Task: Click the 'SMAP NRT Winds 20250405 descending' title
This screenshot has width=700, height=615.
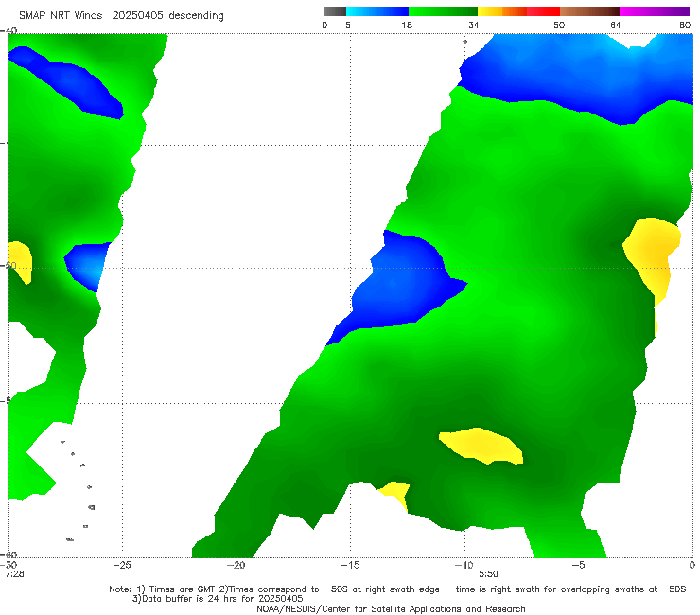Action: coord(121,16)
